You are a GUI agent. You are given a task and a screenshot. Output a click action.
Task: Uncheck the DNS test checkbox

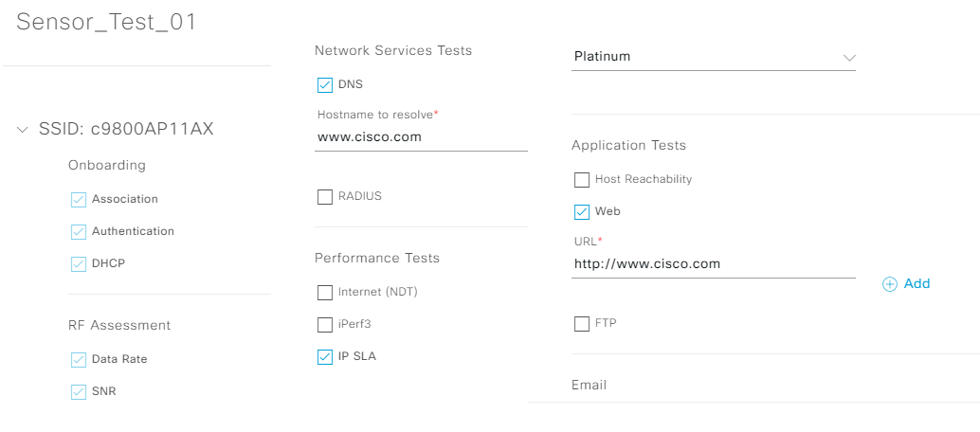(325, 85)
